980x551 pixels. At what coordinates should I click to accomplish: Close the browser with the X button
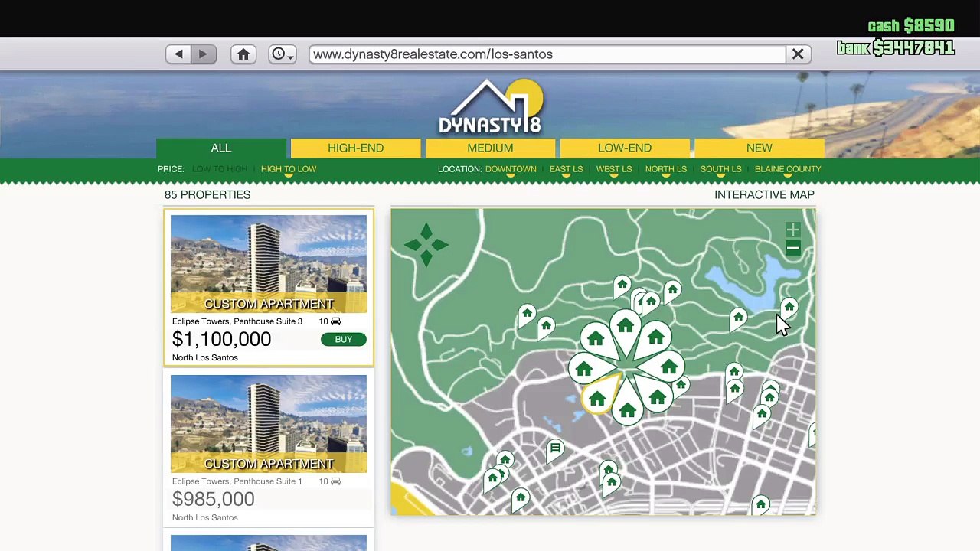(798, 54)
